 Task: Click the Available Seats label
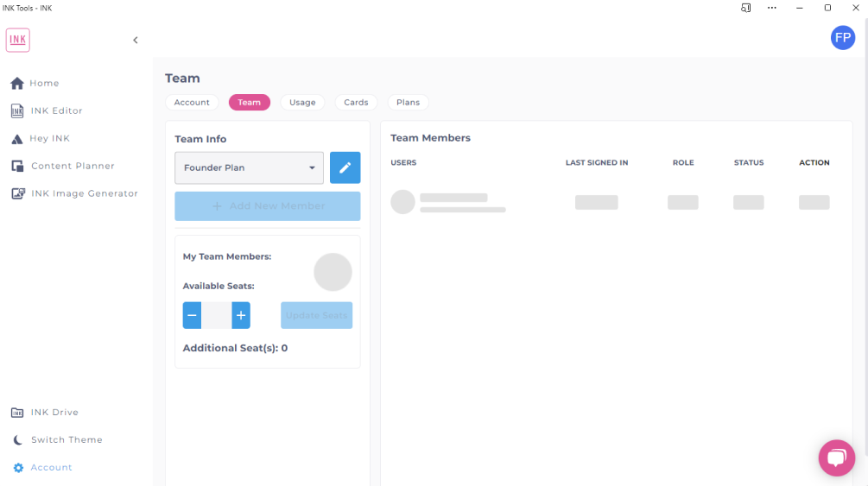click(x=219, y=287)
